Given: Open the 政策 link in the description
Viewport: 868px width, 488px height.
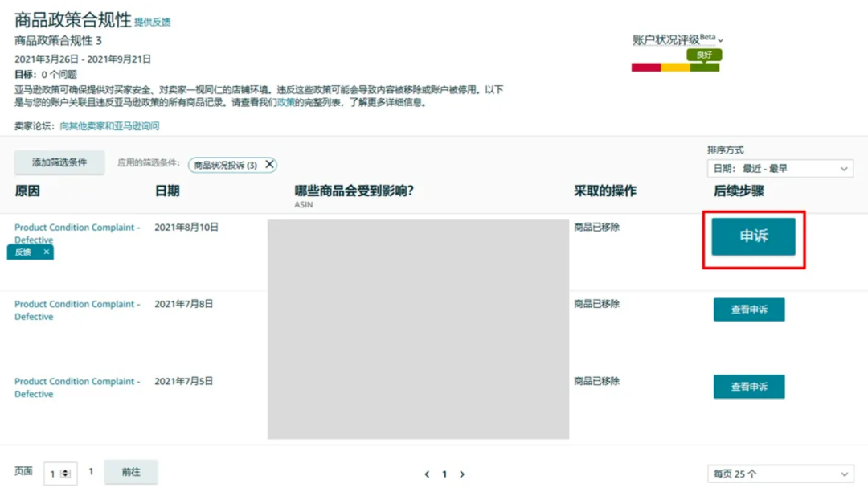Looking at the screenshot, I should (x=286, y=103).
